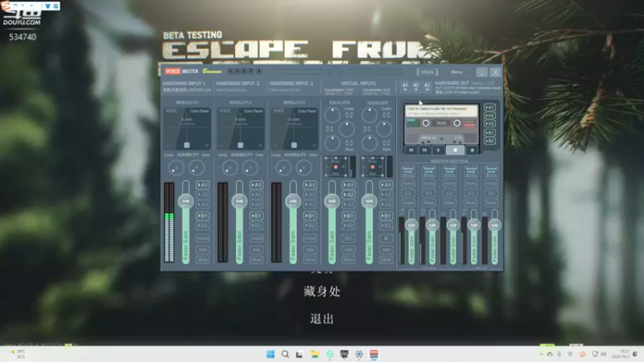This screenshot has height=362, width=644.
Task: Open the A2 hardware out device selector
Action: point(416,86)
